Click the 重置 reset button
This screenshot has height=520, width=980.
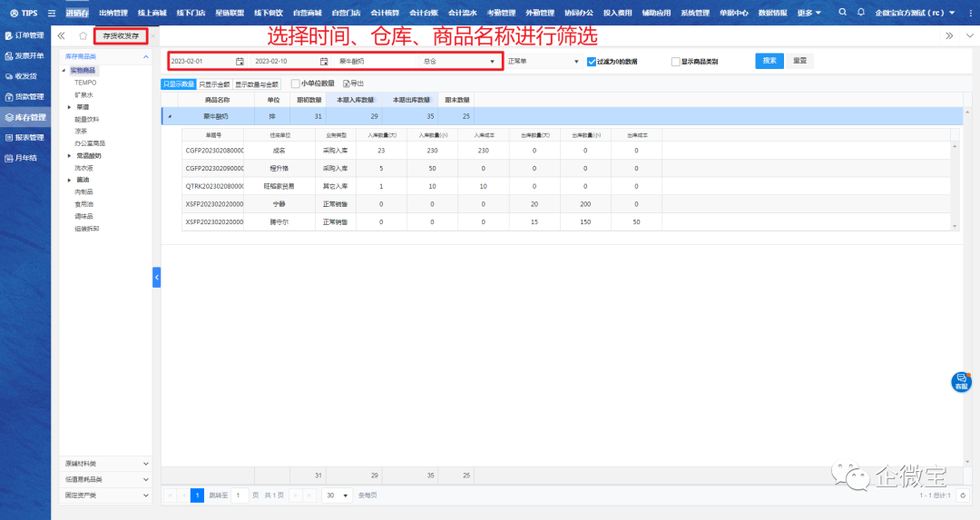pyautogui.click(x=799, y=61)
